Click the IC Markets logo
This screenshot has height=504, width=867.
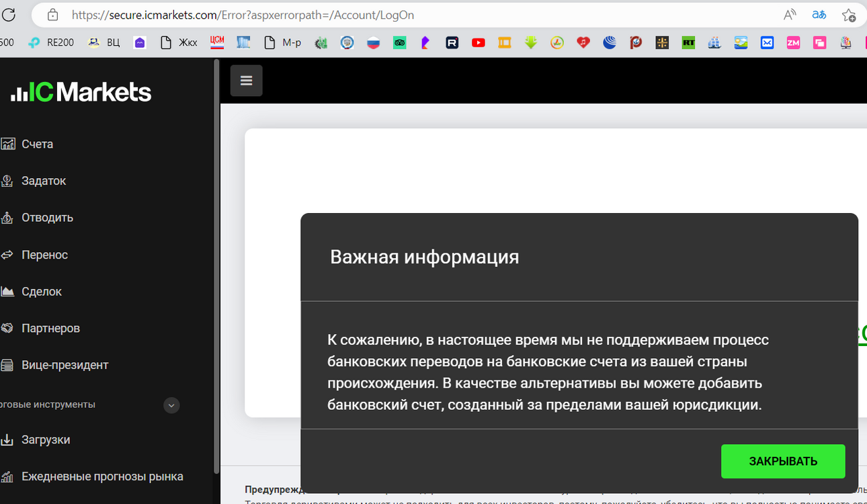point(81,92)
